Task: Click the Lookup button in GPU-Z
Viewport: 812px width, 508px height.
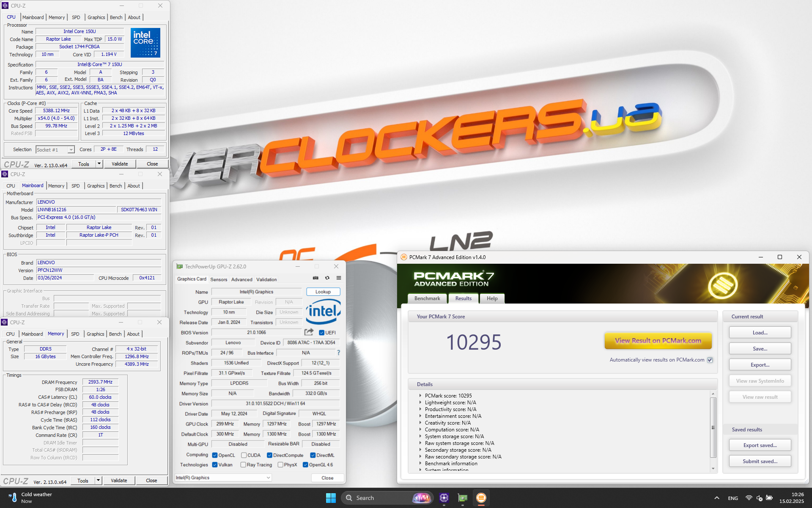Action: (x=323, y=292)
